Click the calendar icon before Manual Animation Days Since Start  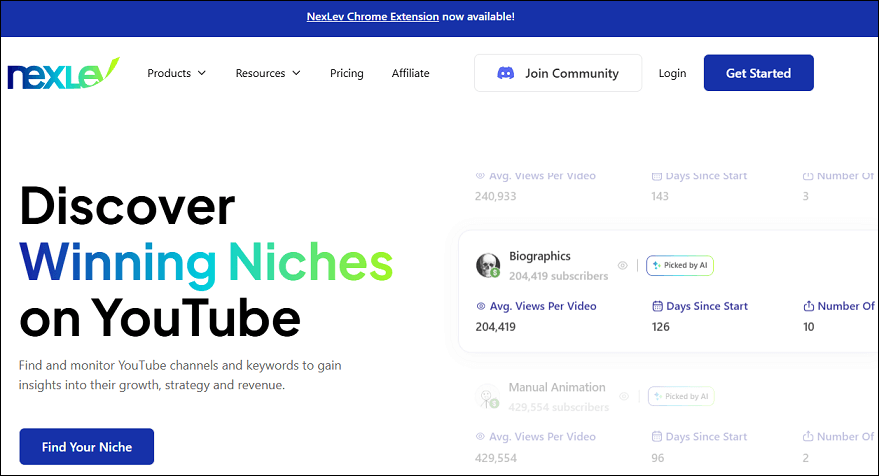[656, 437]
